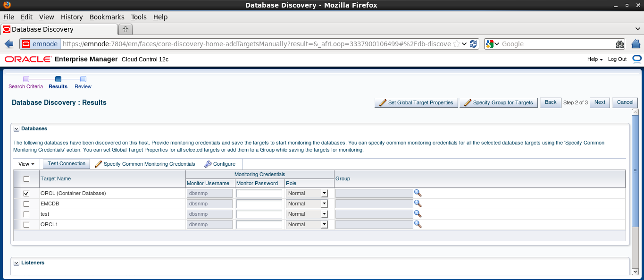Check the ORCL1 row checkbox
644x280 pixels.
[26, 225]
